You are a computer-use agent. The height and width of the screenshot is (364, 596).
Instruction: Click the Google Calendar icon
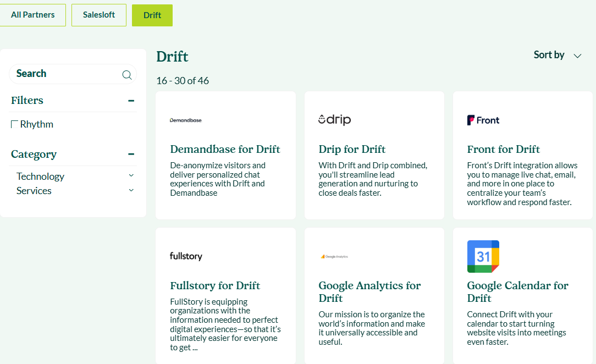pyautogui.click(x=483, y=256)
